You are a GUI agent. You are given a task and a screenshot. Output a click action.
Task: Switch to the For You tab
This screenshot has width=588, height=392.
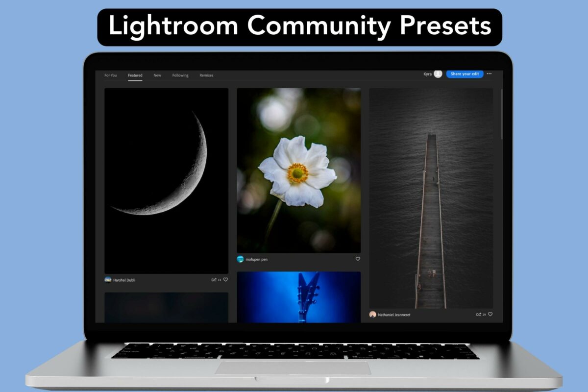pos(110,75)
